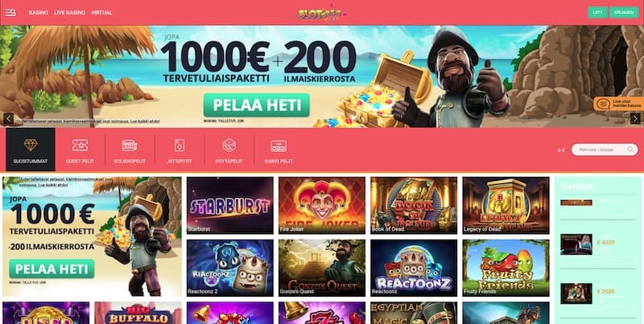
Task: Open the Jättipotit card category
Action: (180, 150)
